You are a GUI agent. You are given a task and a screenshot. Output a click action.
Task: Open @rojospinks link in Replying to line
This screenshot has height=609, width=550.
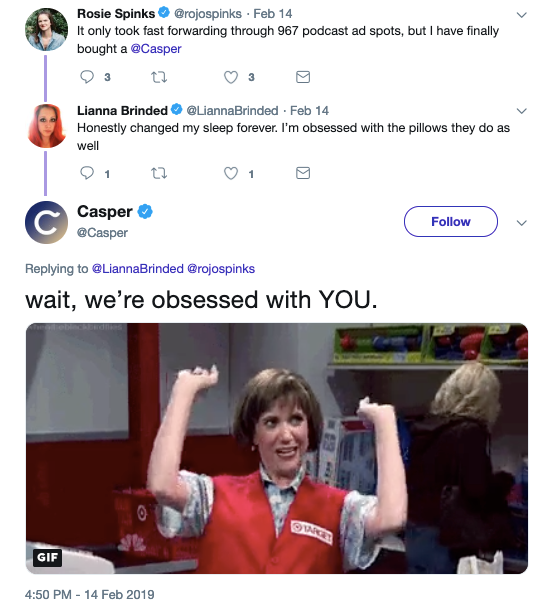point(221,269)
